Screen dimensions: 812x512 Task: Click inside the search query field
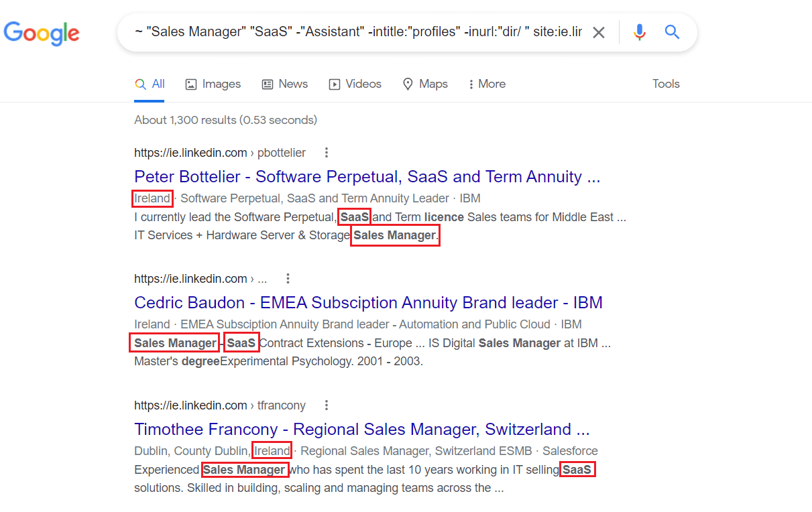click(357, 32)
